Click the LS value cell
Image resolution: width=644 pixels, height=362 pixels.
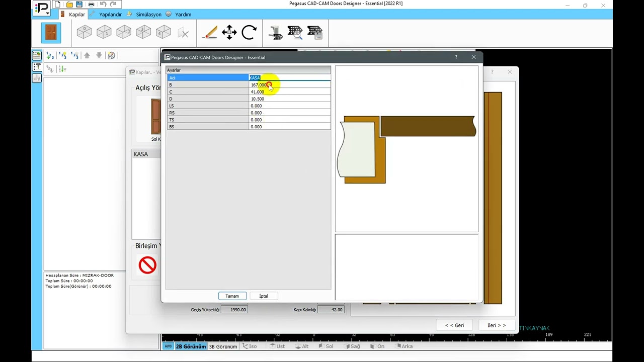(x=290, y=106)
